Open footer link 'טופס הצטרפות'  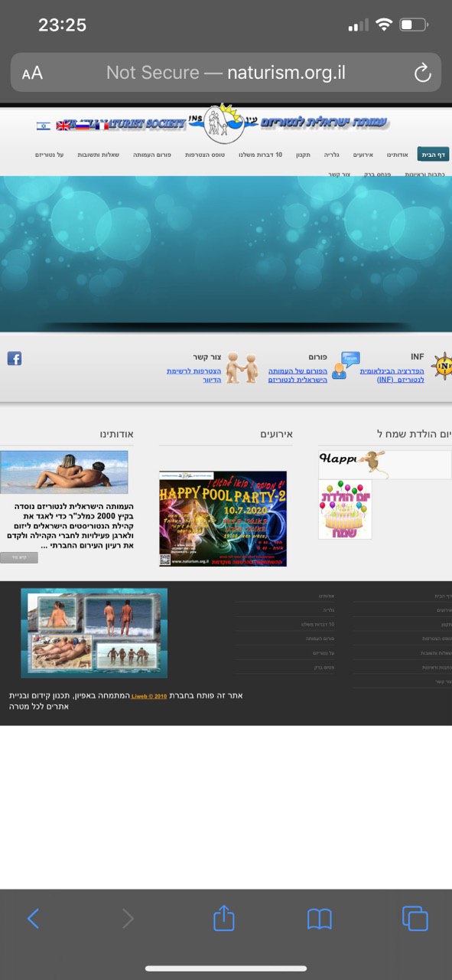click(437, 639)
